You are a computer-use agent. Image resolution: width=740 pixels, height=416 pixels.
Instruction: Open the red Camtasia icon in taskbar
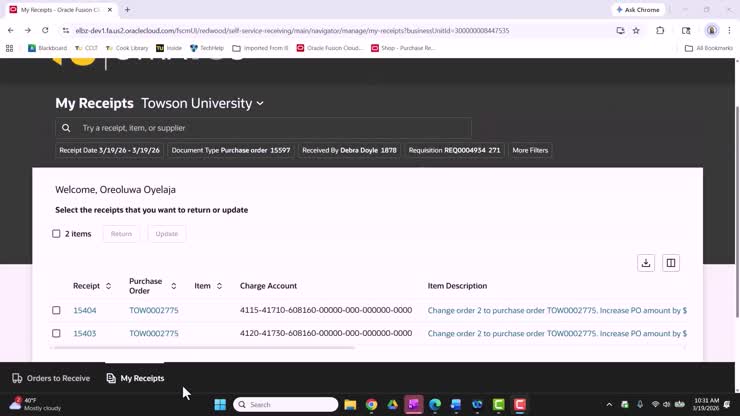click(520, 405)
